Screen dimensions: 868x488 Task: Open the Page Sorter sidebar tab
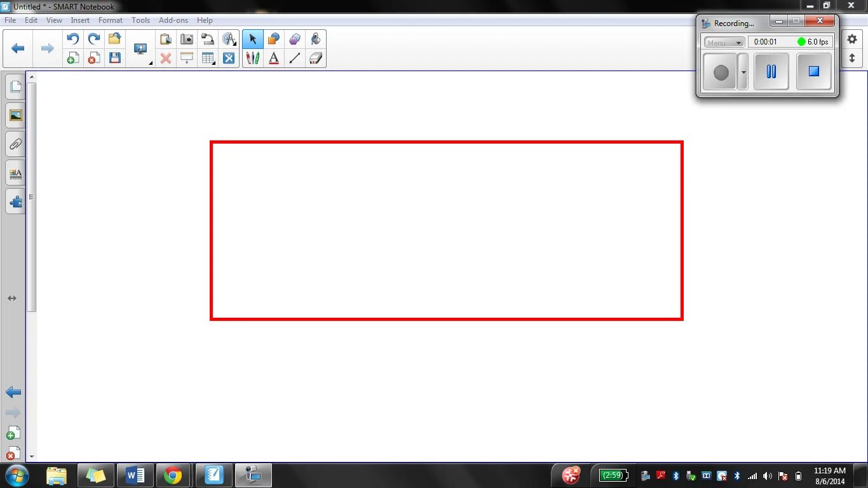(15, 86)
